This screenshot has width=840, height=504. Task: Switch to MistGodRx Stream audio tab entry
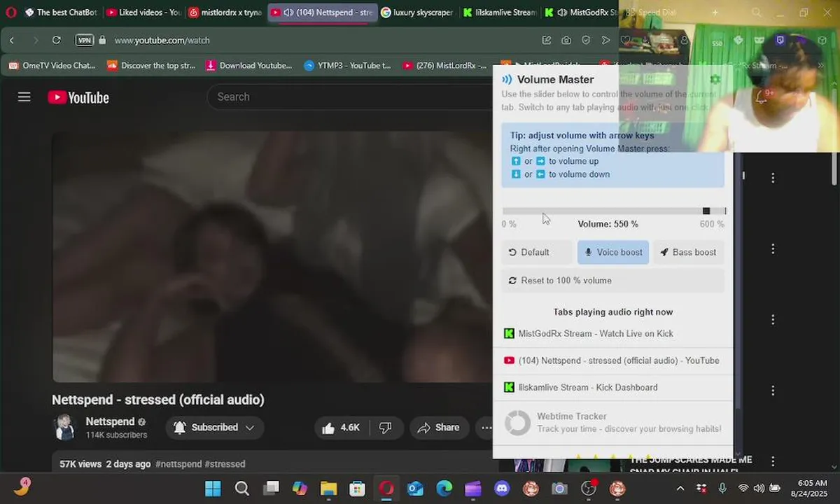[613, 333]
